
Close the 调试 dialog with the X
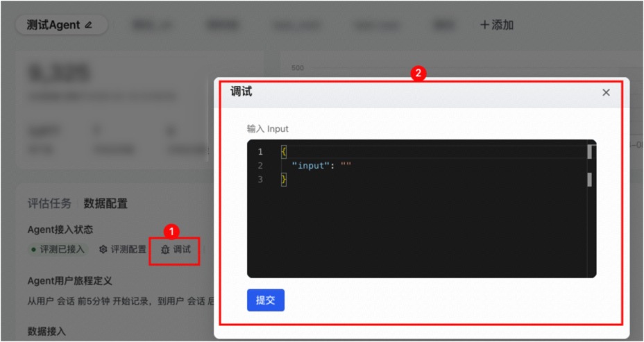point(606,93)
